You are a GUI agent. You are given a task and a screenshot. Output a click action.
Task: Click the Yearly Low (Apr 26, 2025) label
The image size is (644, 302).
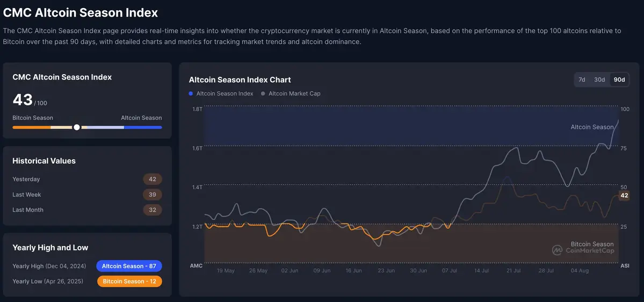(48, 282)
